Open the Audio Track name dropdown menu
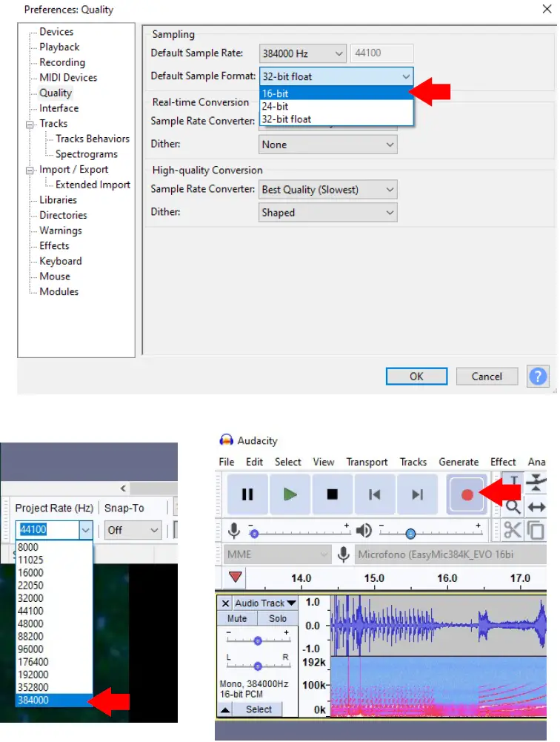The width and height of the screenshot is (560, 742). (265, 603)
